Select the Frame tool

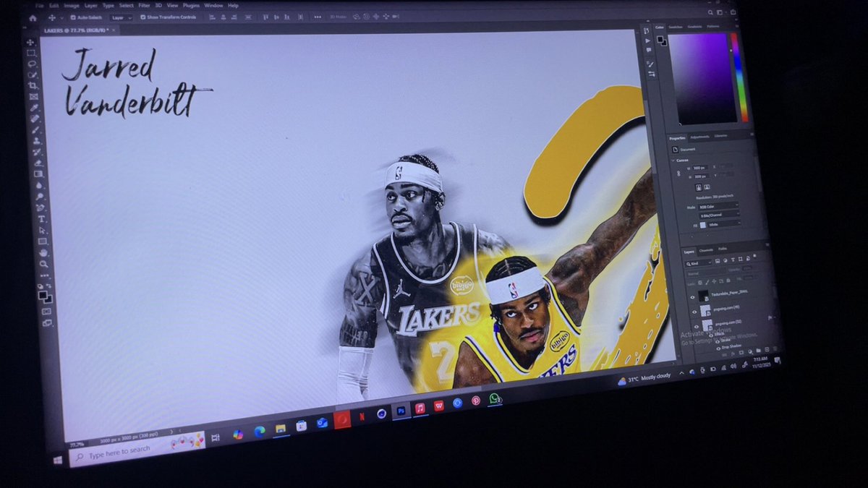(x=34, y=96)
